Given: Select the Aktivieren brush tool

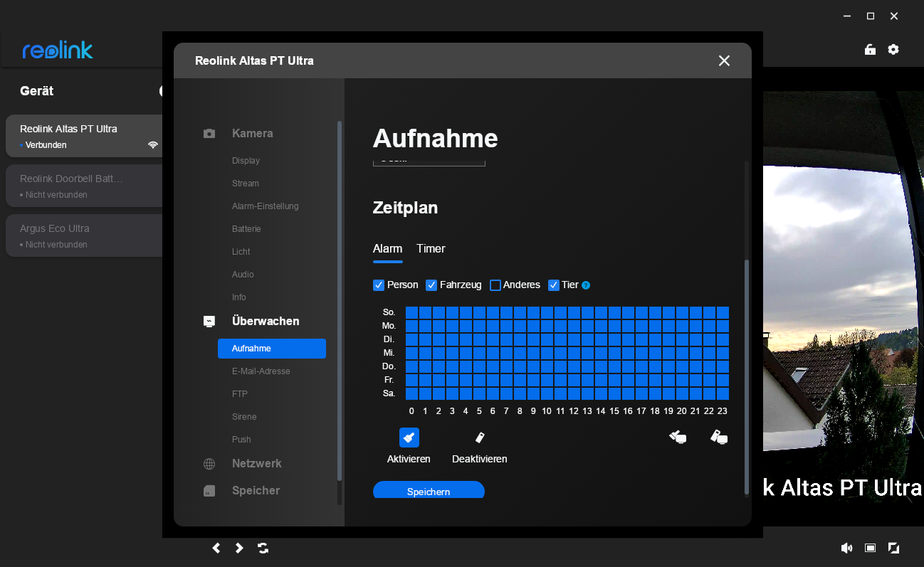Looking at the screenshot, I should click(409, 438).
